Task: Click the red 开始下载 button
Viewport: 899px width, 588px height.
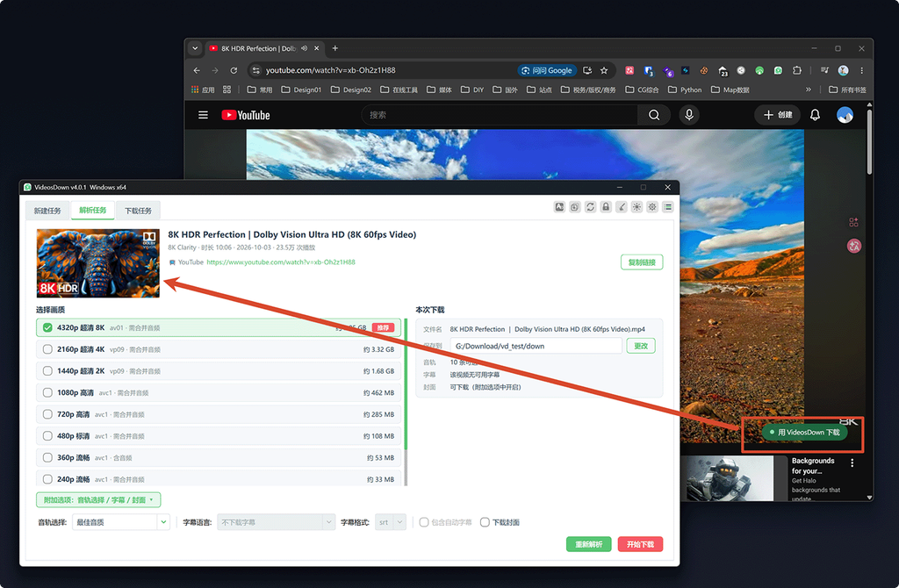Action: (x=640, y=544)
